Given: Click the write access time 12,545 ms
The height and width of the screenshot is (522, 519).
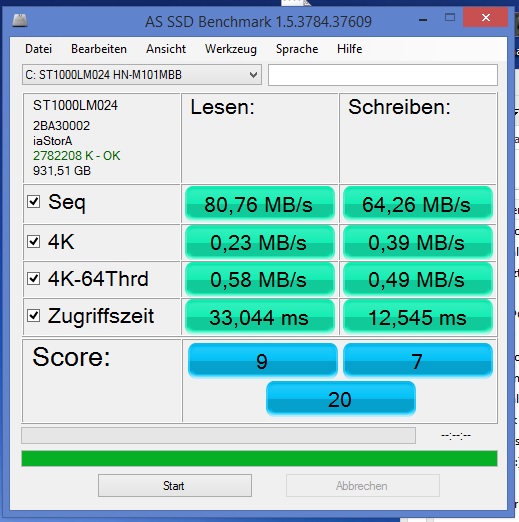Looking at the screenshot, I should click(417, 317).
